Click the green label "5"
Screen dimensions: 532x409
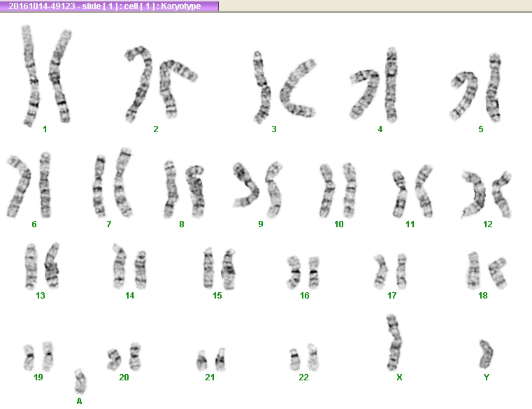(x=481, y=129)
